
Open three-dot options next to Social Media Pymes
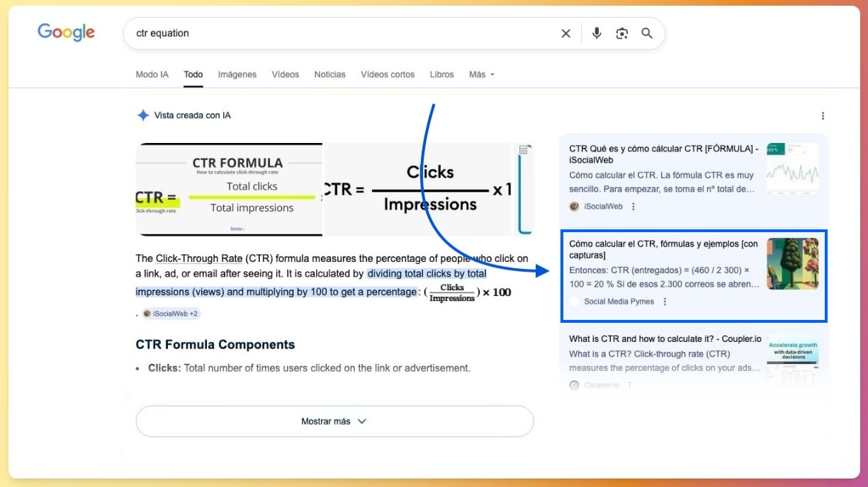coord(665,302)
